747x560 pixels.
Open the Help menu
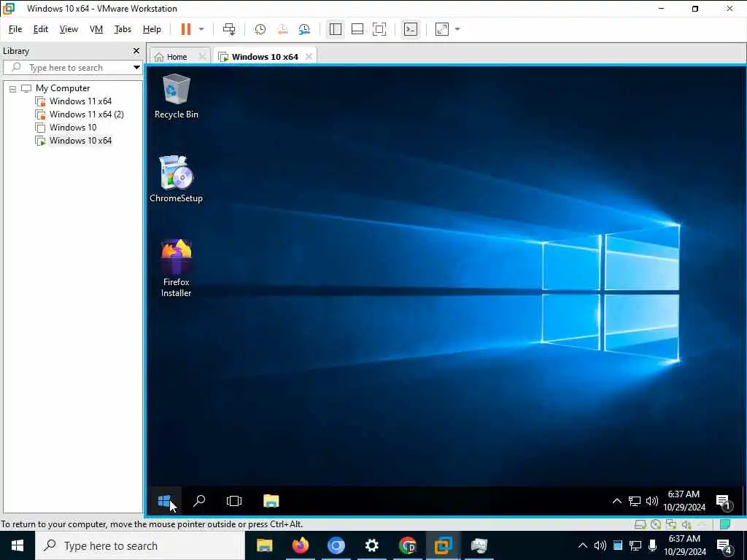click(152, 29)
